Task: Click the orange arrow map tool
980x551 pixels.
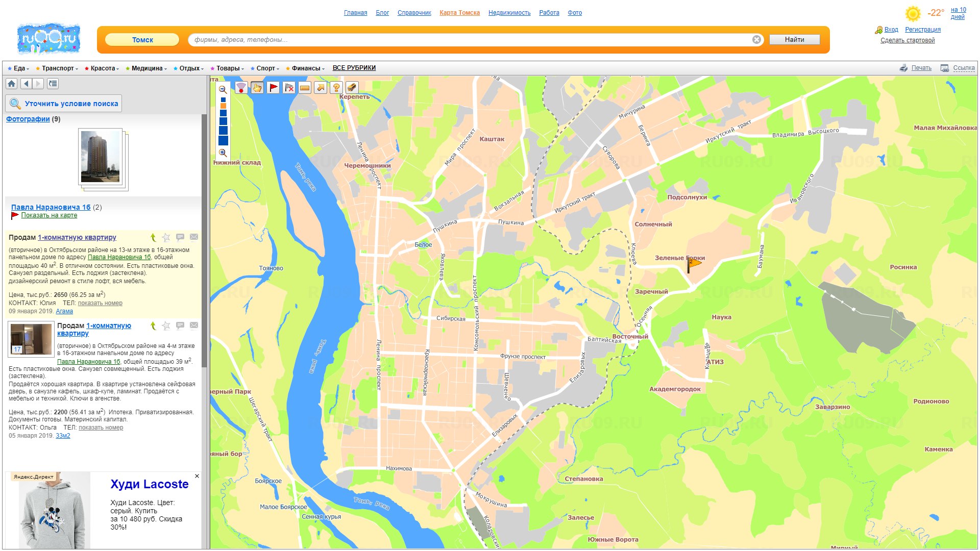Action: tap(321, 88)
